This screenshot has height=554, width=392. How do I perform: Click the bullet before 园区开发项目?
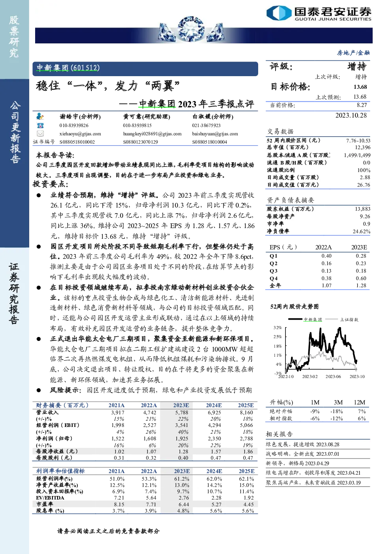39,247
